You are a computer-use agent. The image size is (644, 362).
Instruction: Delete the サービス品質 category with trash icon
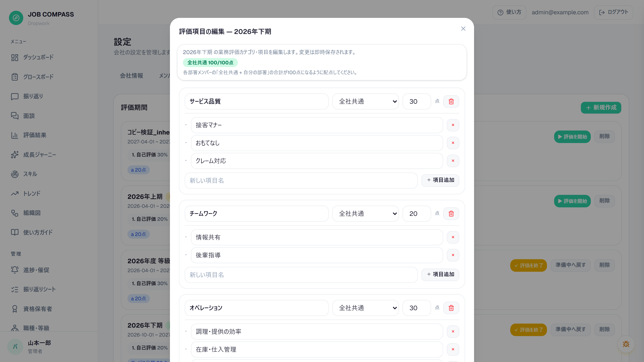click(x=451, y=101)
